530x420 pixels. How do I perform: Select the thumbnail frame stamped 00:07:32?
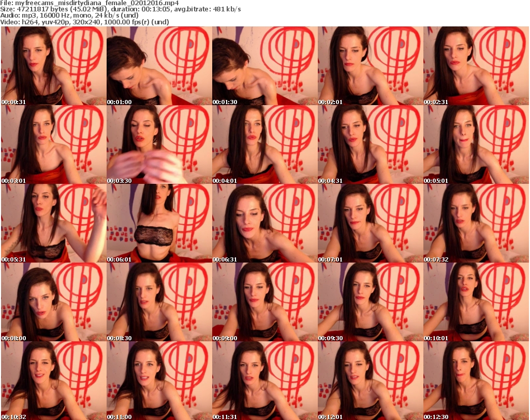pos(476,223)
